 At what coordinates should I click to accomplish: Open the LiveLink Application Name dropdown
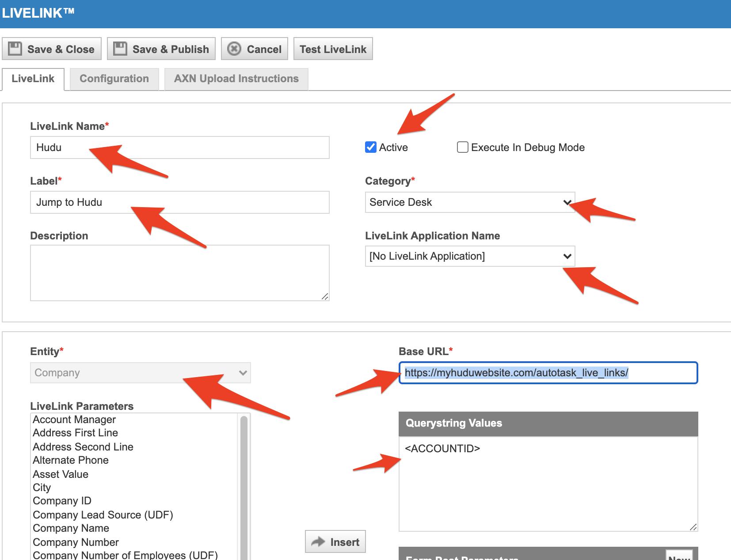pos(470,256)
